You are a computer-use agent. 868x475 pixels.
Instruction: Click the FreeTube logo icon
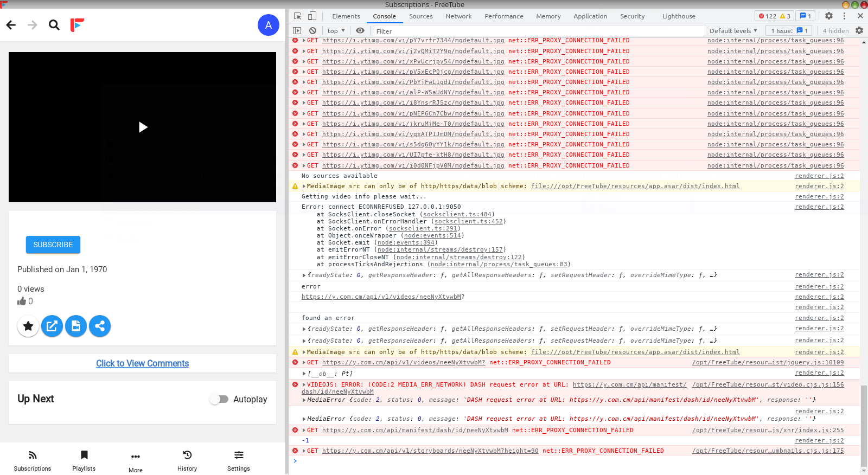(x=77, y=25)
